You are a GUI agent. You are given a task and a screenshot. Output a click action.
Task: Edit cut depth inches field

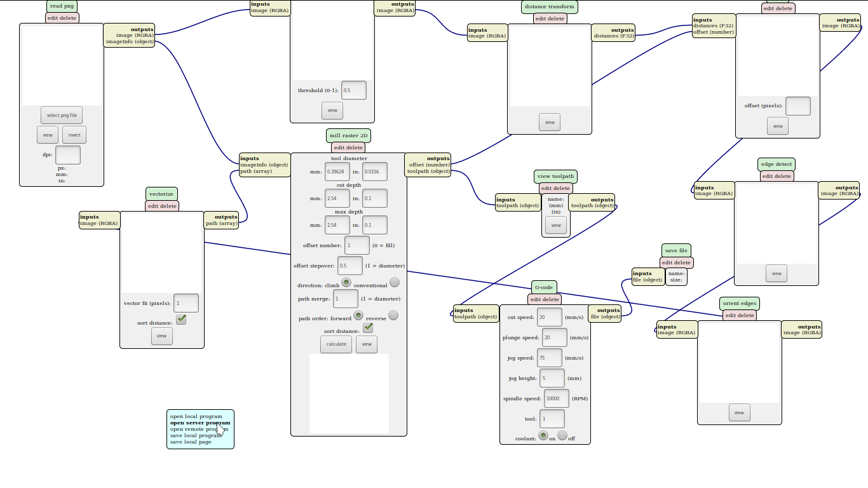click(375, 198)
